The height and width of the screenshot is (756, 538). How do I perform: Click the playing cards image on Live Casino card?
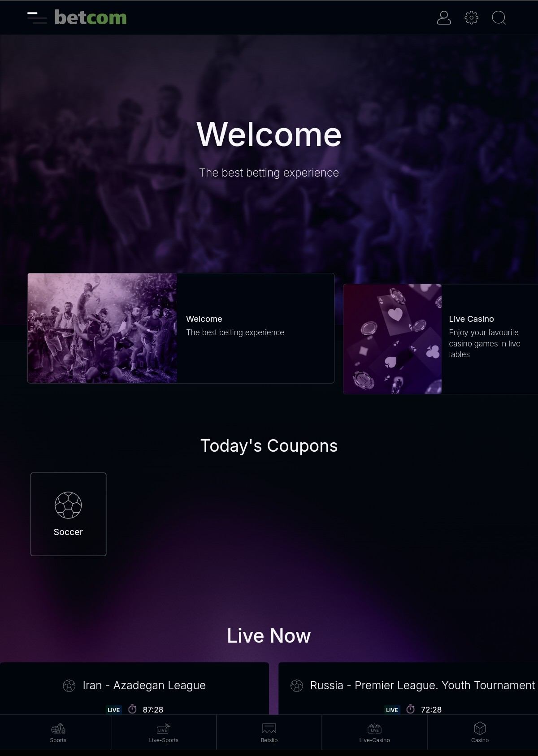click(392, 339)
